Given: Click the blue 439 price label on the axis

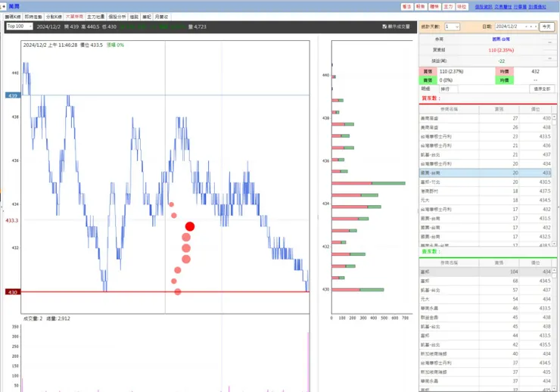Looking at the screenshot, I should pos(13,95).
